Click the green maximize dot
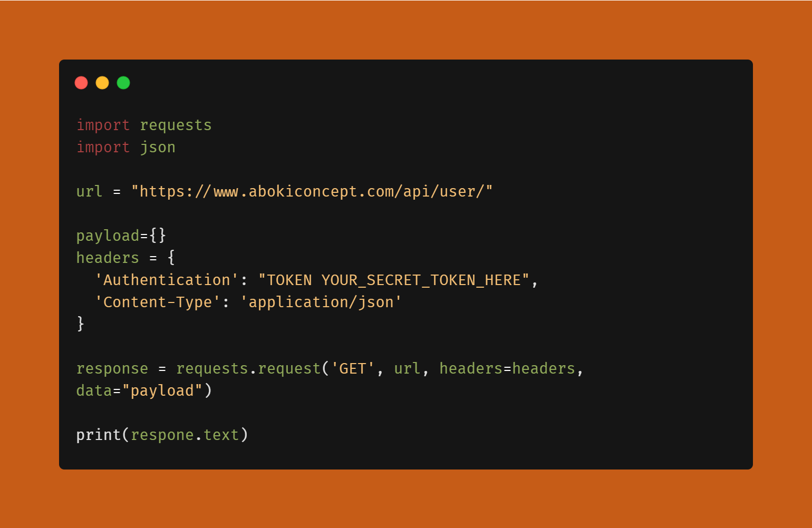This screenshot has width=812, height=528. (123, 83)
